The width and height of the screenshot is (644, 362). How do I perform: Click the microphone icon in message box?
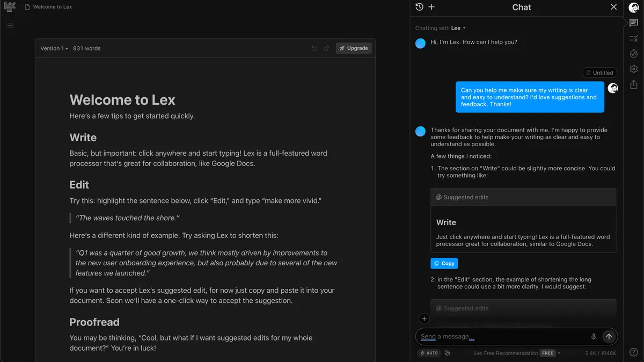[594, 337]
